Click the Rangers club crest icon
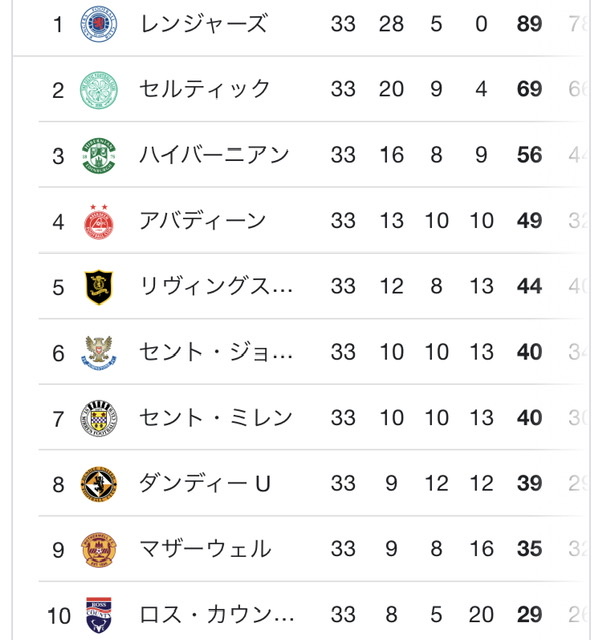Viewport: 601px width, 640px height. point(99,24)
